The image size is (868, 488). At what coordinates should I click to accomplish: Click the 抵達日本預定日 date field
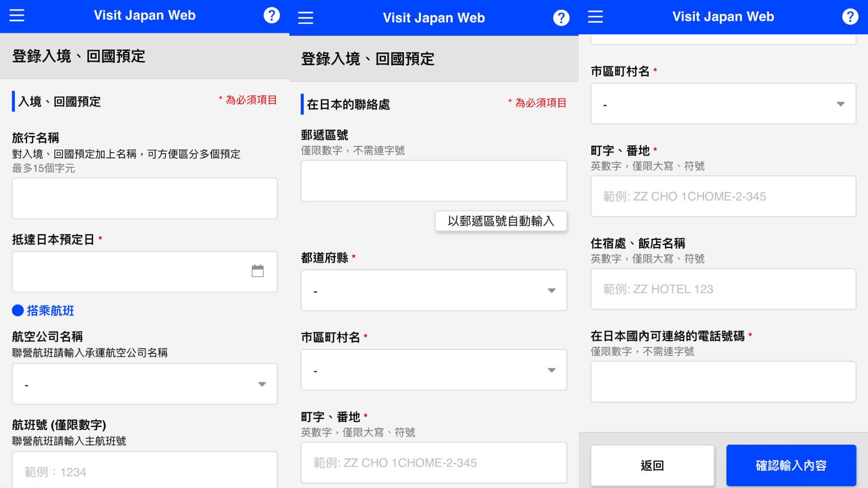tap(145, 272)
